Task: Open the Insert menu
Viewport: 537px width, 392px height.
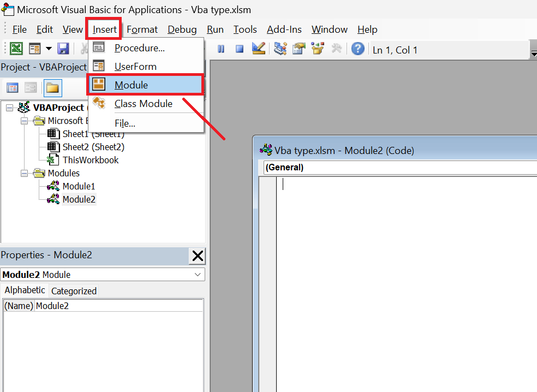Action: pos(104,29)
